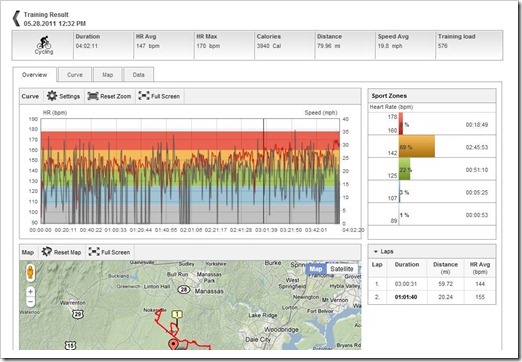Click the Distance (mi) column header
522x362 pixels.
(445, 268)
